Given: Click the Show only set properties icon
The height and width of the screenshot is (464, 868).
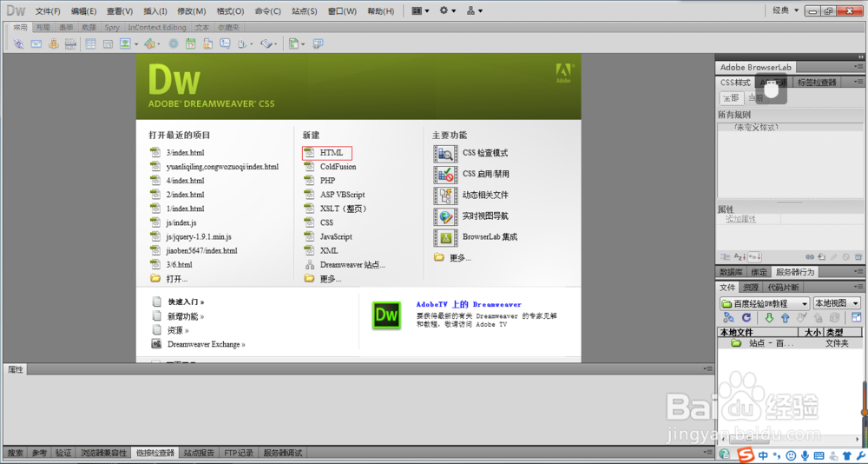Looking at the screenshot, I should coord(755,257).
